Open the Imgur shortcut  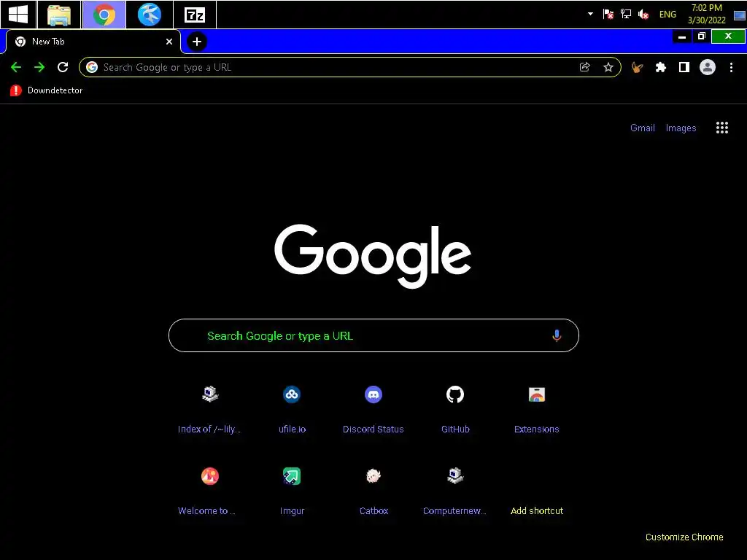[x=292, y=491]
